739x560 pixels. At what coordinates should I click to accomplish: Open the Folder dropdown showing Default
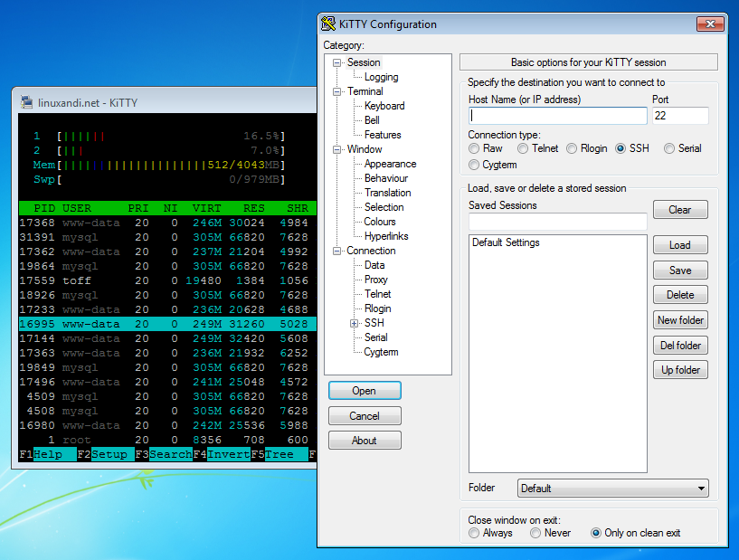[x=611, y=488]
